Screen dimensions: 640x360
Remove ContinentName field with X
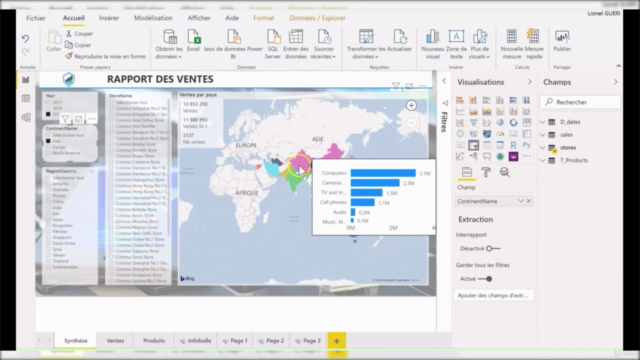[x=529, y=201]
